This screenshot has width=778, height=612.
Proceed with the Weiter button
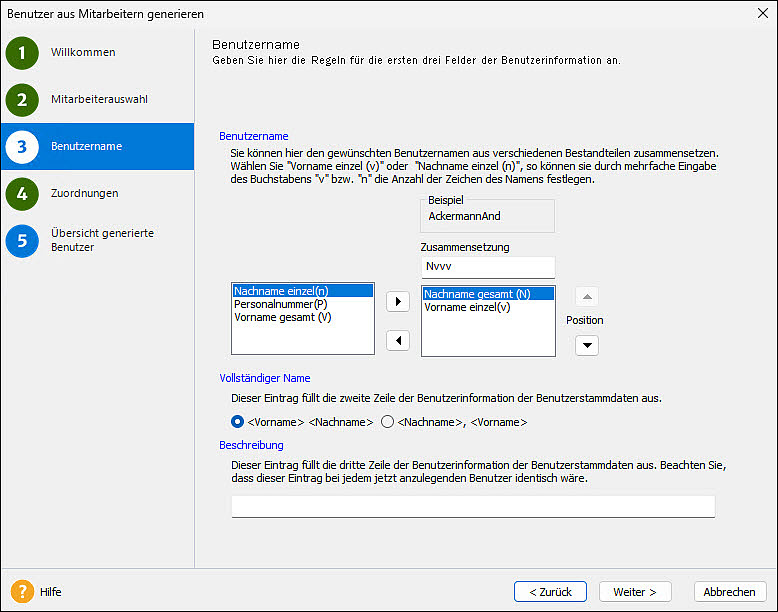[634, 592]
